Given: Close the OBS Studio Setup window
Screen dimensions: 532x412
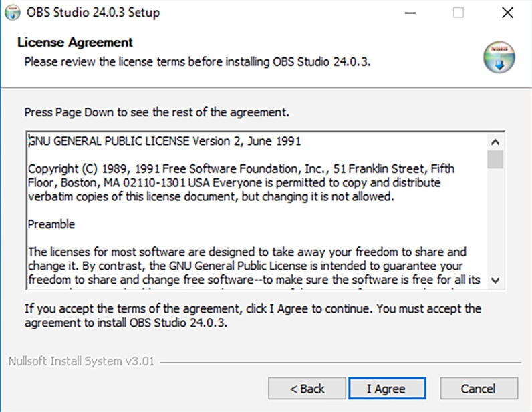Looking at the screenshot, I should 507,13.
